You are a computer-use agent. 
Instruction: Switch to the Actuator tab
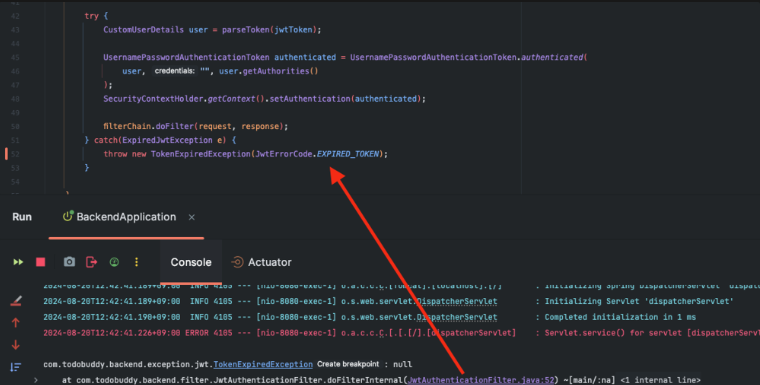(x=262, y=262)
